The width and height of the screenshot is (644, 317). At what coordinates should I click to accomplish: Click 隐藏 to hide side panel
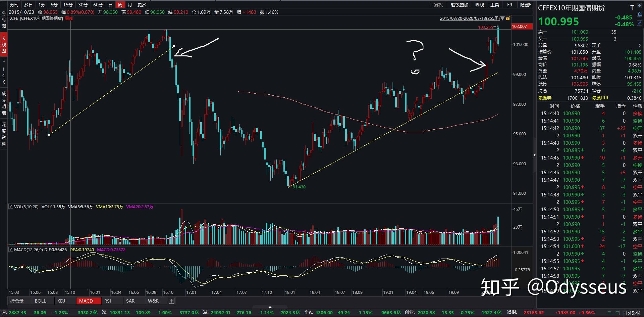pos(525,5)
